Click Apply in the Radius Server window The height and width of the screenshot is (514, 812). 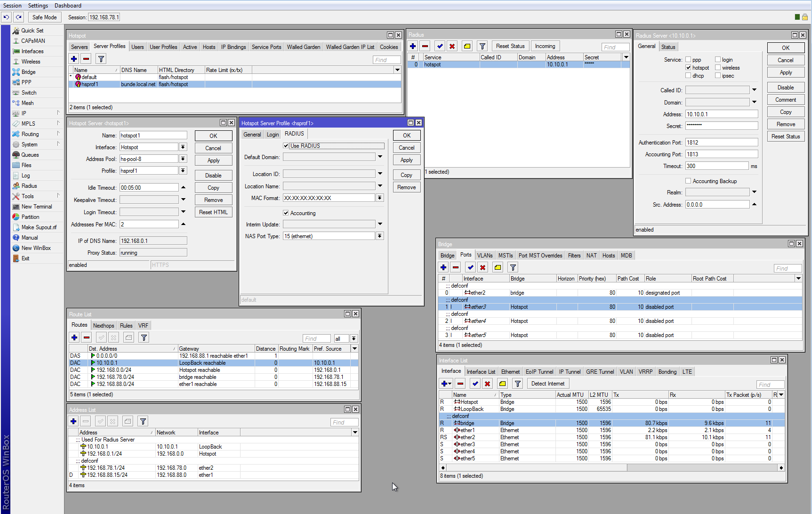click(785, 72)
